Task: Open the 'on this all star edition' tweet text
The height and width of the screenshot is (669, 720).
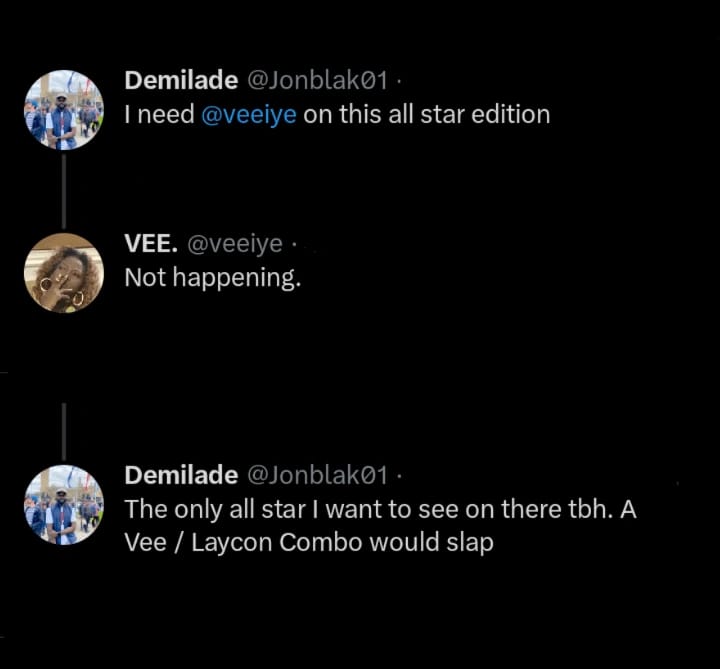Action: point(426,114)
